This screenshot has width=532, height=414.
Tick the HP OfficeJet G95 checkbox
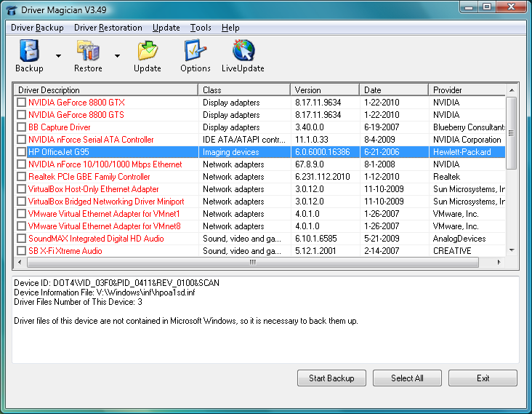pos(21,152)
